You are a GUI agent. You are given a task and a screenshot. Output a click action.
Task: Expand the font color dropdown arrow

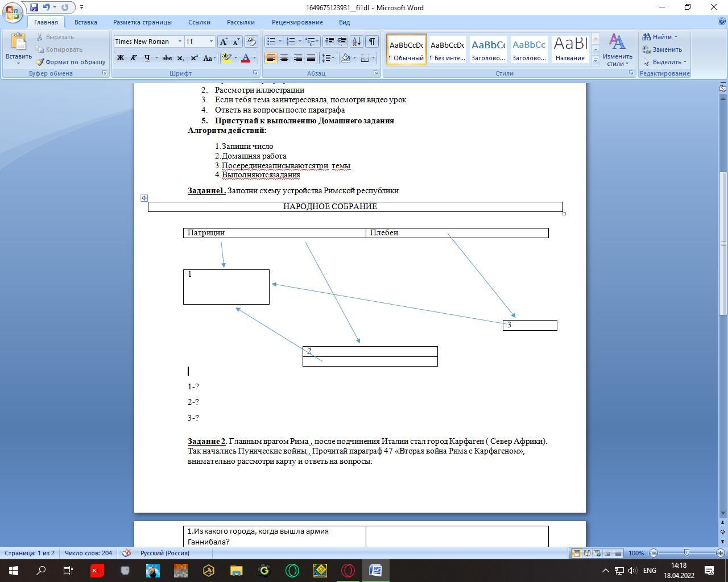(x=254, y=58)
